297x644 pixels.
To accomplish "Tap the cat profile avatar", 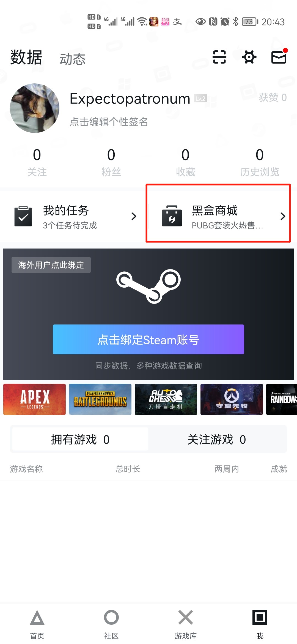I will 35,108.
